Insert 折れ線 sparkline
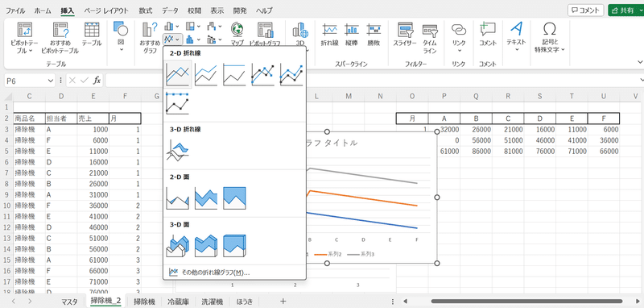The height and width of the screenshot is (308, 644). coord(330,34)
